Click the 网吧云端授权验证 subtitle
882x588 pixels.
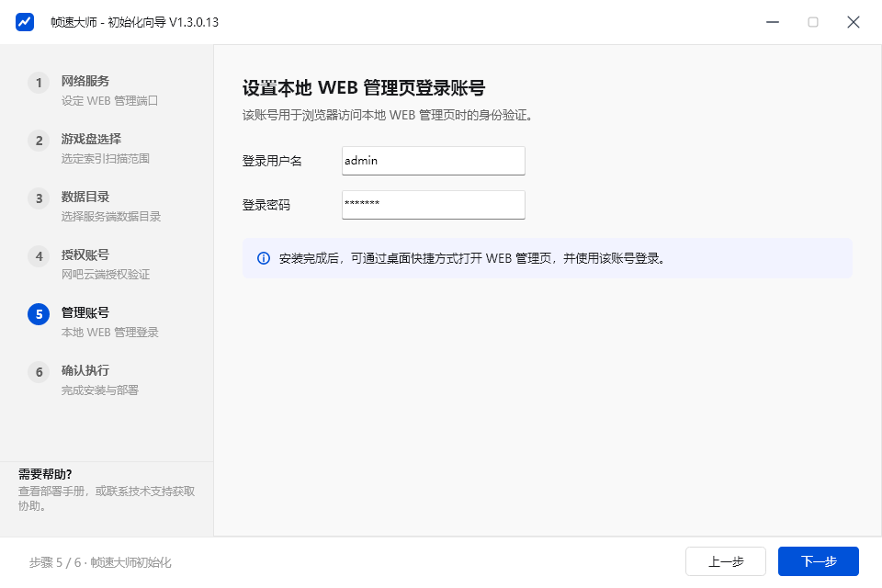[x=105, y=275]
